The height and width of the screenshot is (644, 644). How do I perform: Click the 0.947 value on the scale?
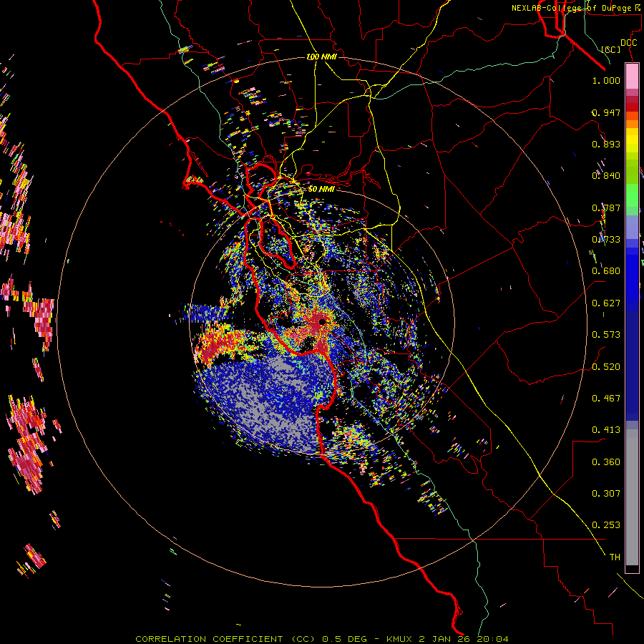coord(606,112)
